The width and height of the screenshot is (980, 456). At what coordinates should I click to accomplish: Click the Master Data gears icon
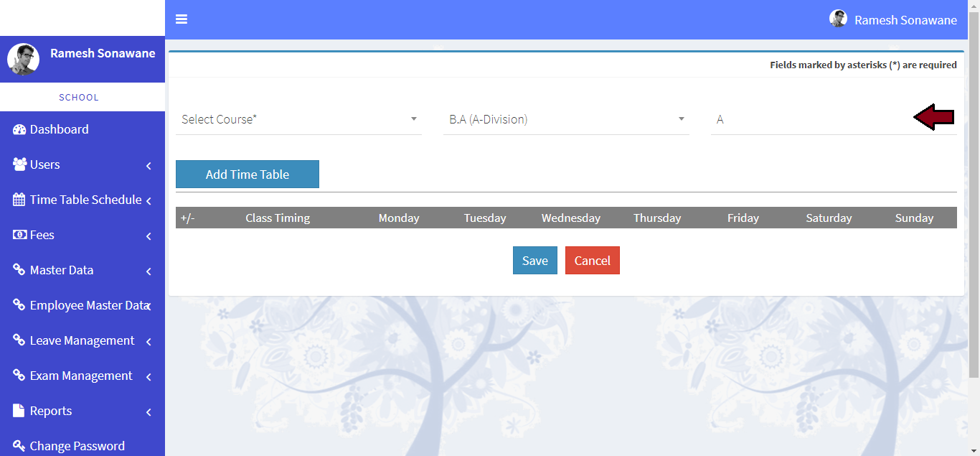(19, 270)
